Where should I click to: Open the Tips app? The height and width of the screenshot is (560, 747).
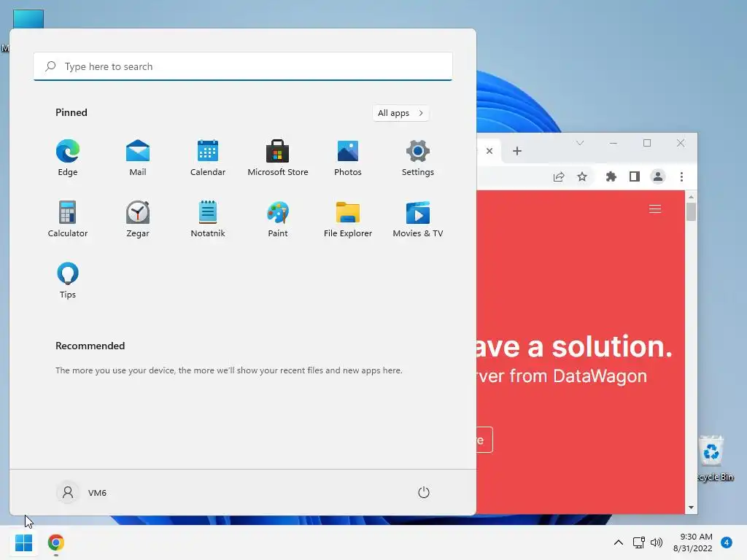(68, 281)
